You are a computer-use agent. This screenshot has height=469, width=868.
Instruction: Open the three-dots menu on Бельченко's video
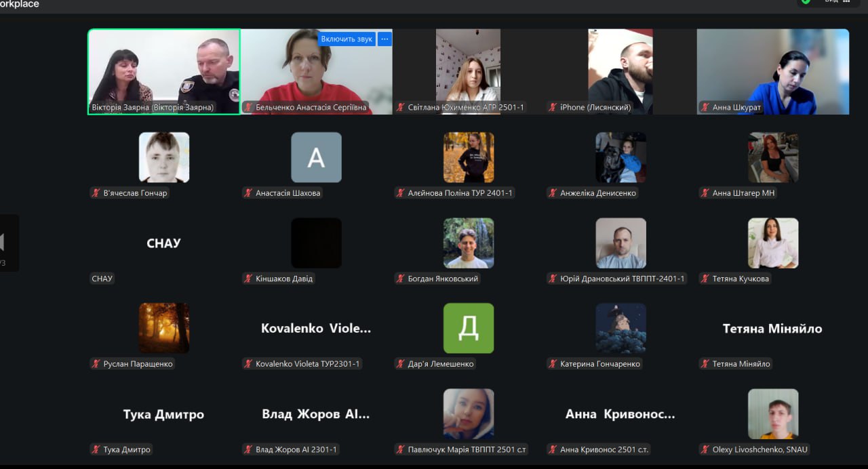pyautogui.click(x=384, y=39)
